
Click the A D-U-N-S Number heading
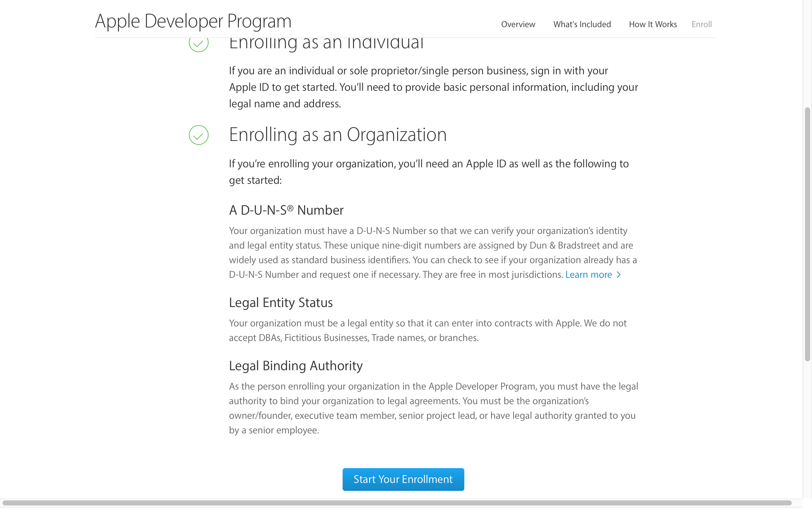pos(286,210)
